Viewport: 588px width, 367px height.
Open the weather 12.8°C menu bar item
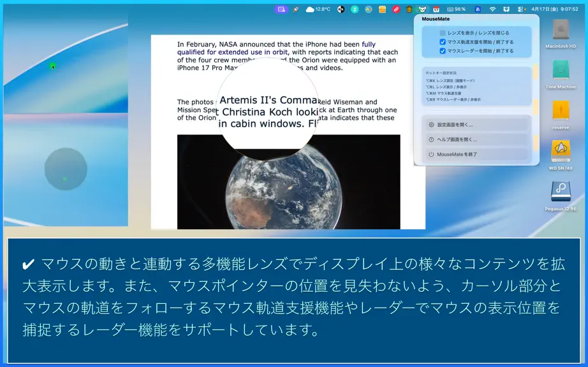pos(318,10)
